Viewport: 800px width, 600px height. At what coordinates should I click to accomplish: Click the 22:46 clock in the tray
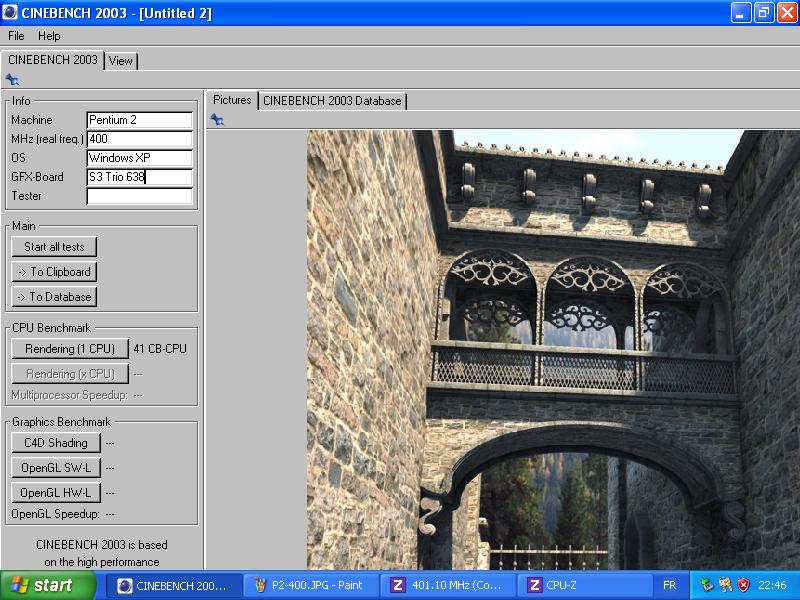[772, 585]
